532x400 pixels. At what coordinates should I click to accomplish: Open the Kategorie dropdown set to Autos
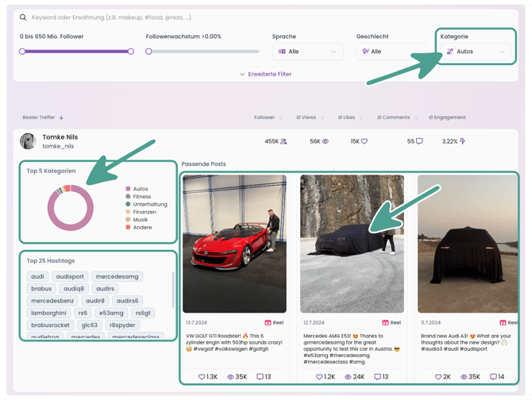(476, 52)
